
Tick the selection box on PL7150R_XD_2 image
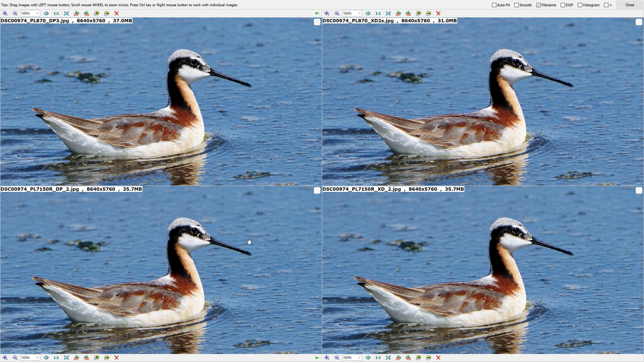[x=639, y=191]
